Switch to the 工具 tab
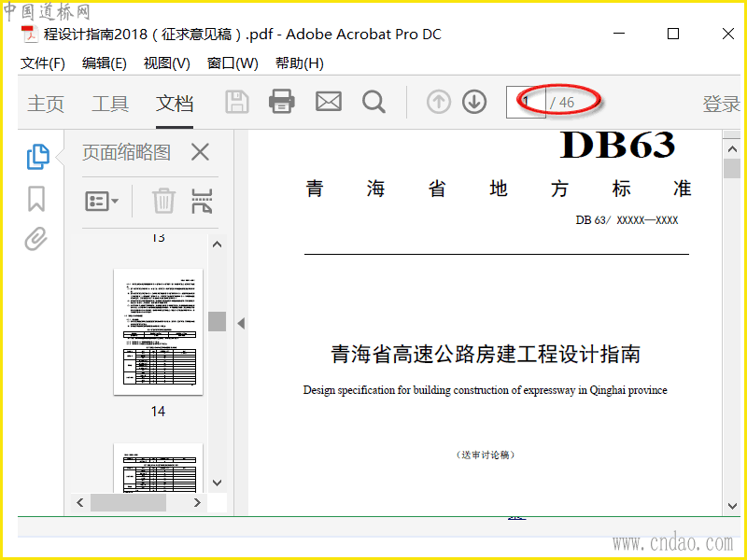The width and height of the screenshot is (747, 560). pyautogui.click(x=110, y=104)
